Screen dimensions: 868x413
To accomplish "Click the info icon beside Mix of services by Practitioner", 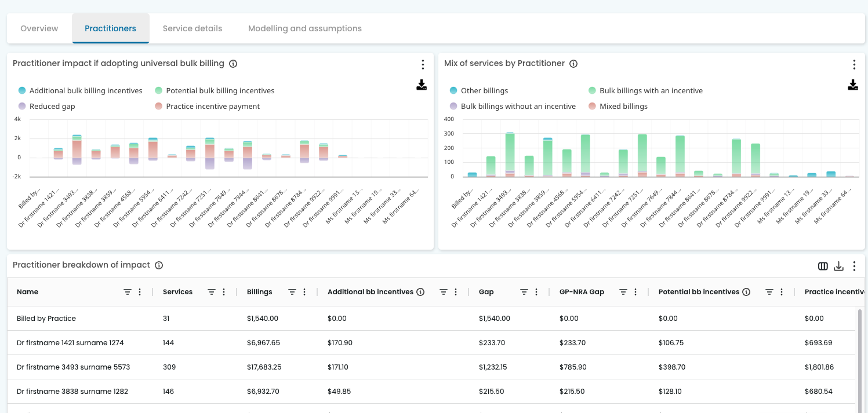I will 573,64.
